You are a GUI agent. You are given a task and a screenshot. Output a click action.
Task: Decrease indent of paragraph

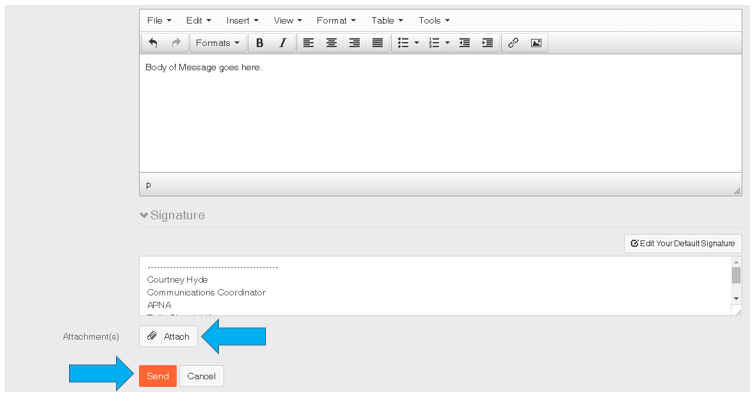(465, 43)
